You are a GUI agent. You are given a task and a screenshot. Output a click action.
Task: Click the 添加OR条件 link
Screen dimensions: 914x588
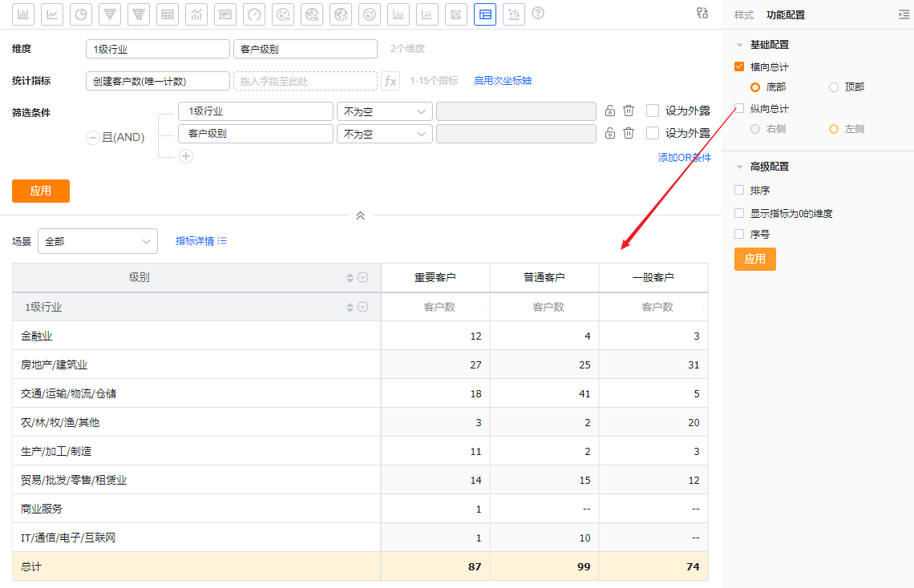684,158
